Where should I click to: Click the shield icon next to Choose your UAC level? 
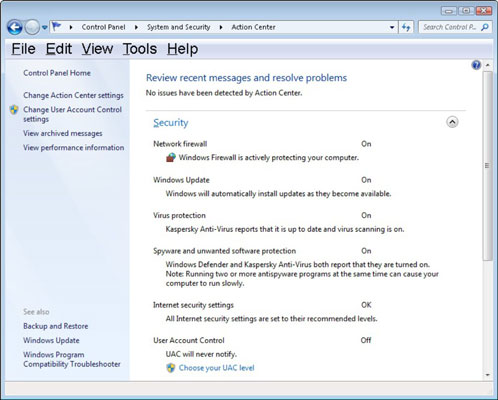point(171,368)
